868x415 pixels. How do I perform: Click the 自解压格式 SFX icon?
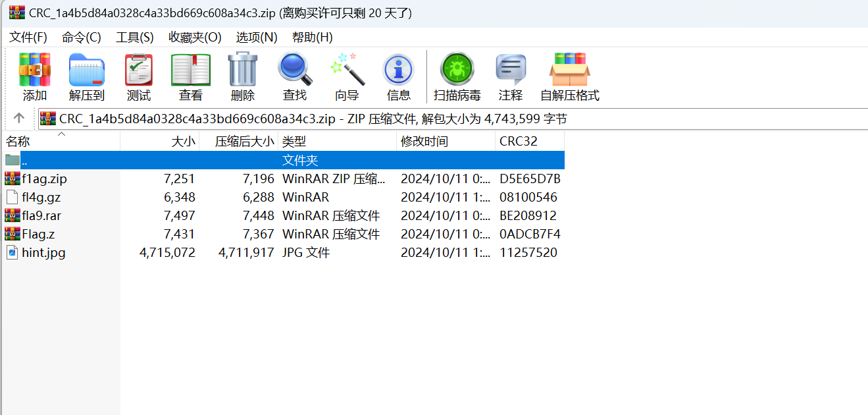(x=570, y=70)
